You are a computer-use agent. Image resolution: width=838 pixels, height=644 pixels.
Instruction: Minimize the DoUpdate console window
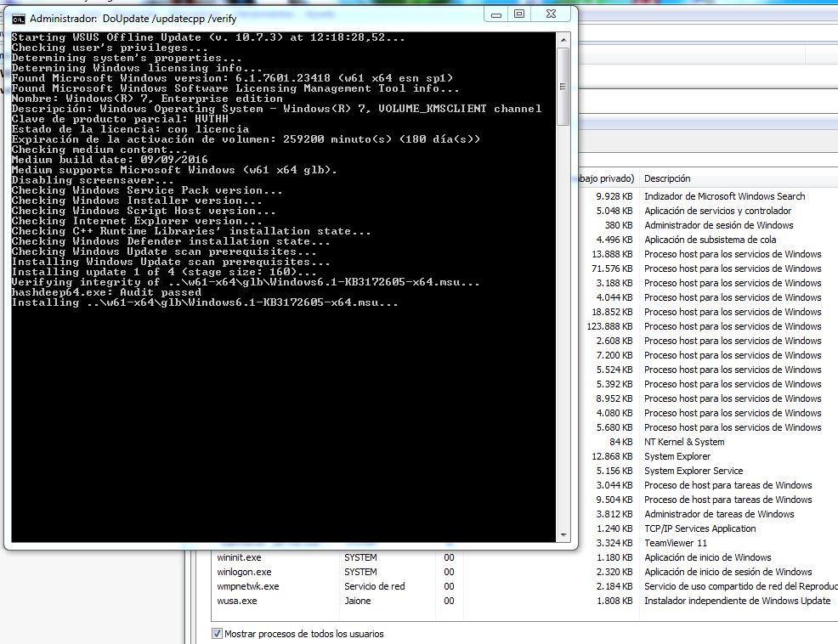[498, 14]
